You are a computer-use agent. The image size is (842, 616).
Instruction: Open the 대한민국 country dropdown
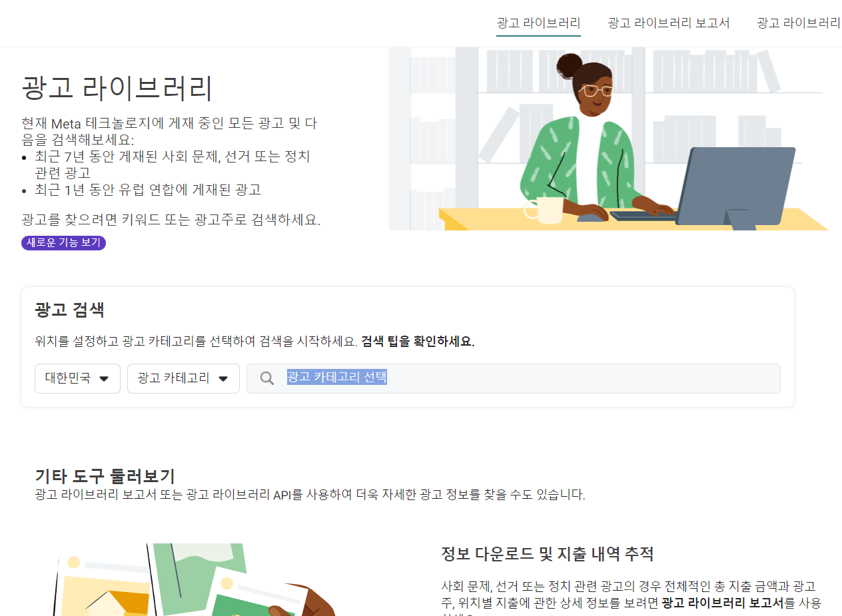point(77,378)
